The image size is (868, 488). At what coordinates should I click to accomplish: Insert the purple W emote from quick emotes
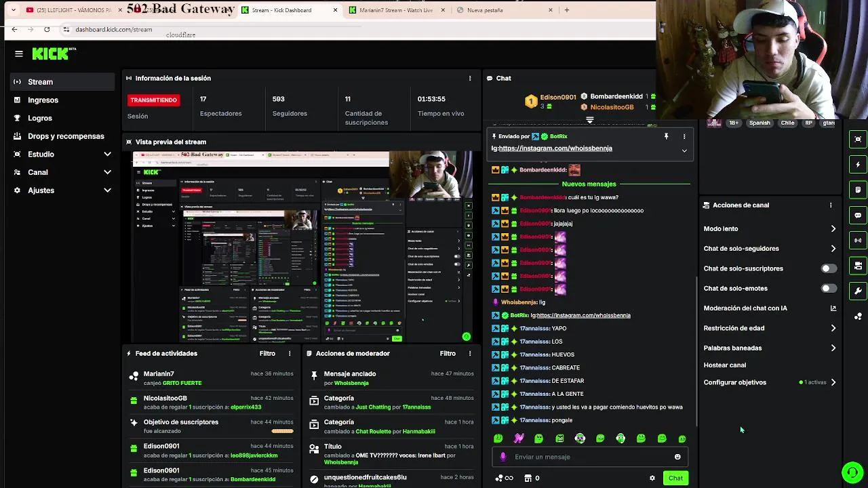(519, 439)
